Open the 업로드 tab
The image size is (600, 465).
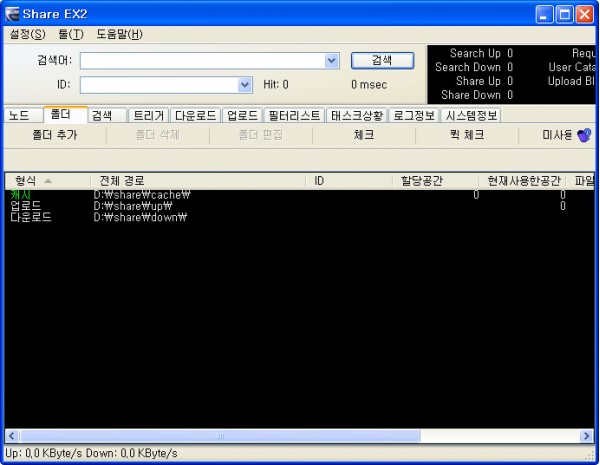click(243, 116)
